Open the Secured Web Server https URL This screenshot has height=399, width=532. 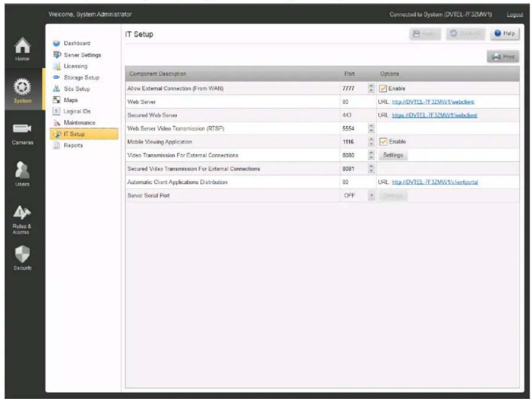(x=434, y=115)
